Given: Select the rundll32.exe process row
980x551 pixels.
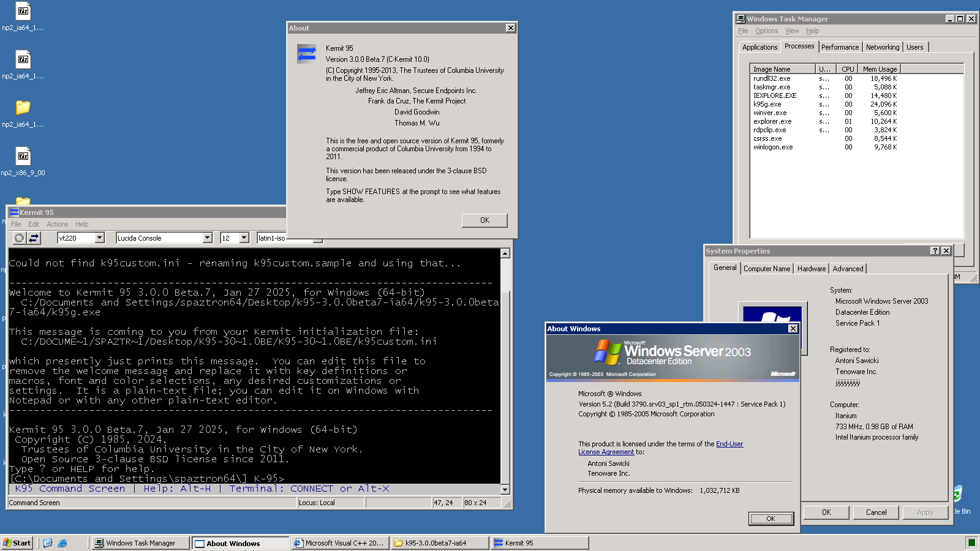Looking at the screenshot, I should pos(824,78).
